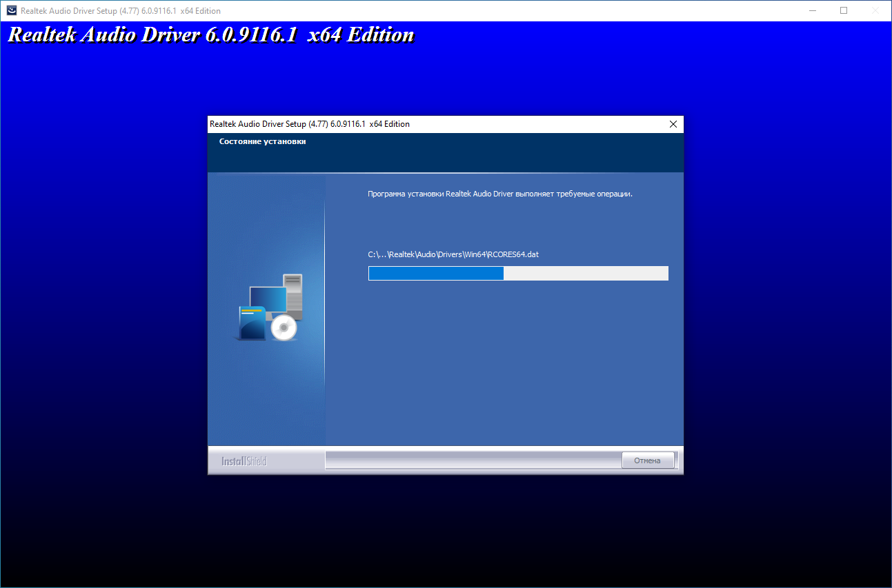This screenshot has height=588, width=892.
Task: Click the computer and disc installer image
Action: click(x=268, y=307)
